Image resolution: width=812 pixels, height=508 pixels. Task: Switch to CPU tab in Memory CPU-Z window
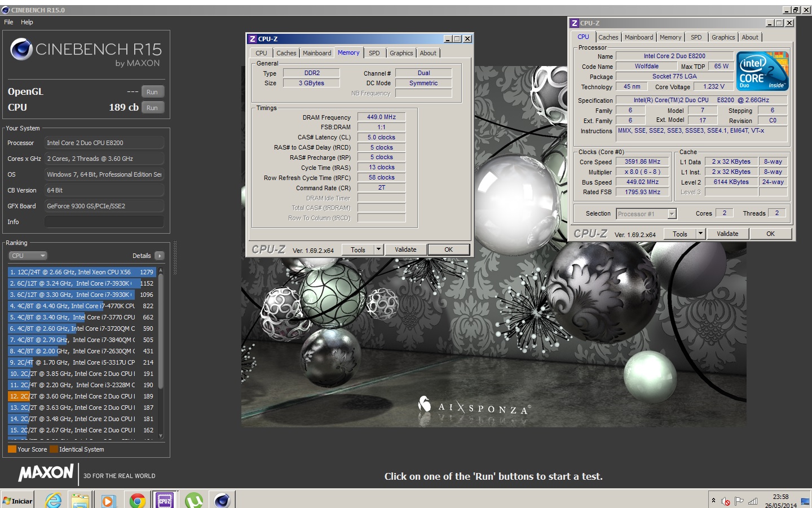point(261,53)
